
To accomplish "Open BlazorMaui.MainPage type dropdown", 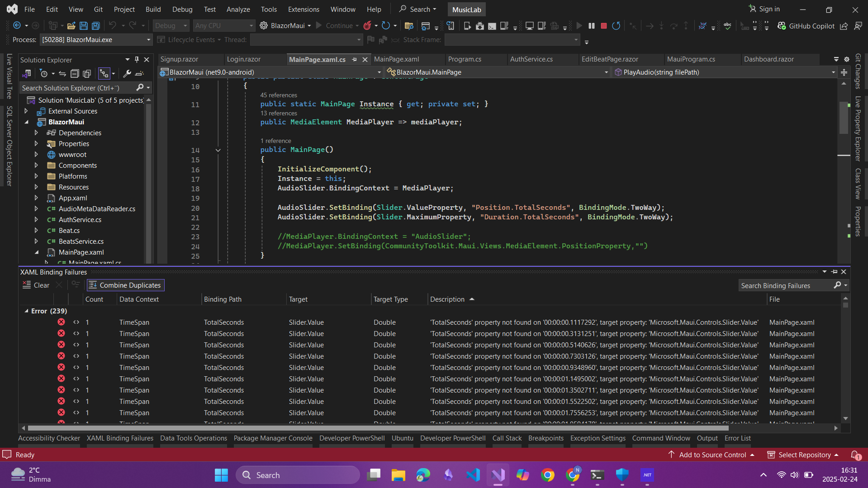I will point(498,72).
